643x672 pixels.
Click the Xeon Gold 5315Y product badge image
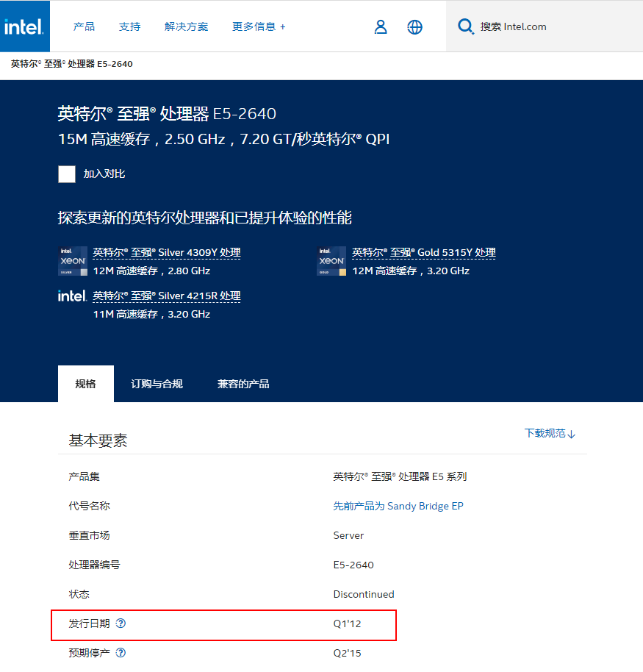[331, 261]
